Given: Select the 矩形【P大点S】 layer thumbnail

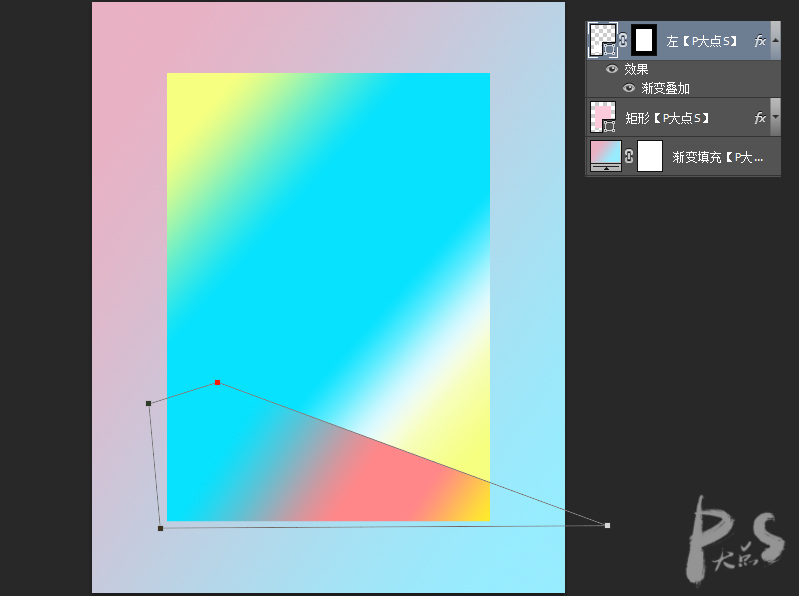Looking at the screenshot, I should (603, 117).
